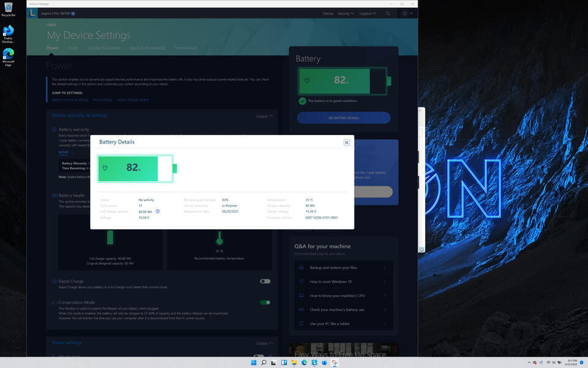Viewport: 588px width, 368px height.
Task: Open the Device menu
Action: [328, 13]
